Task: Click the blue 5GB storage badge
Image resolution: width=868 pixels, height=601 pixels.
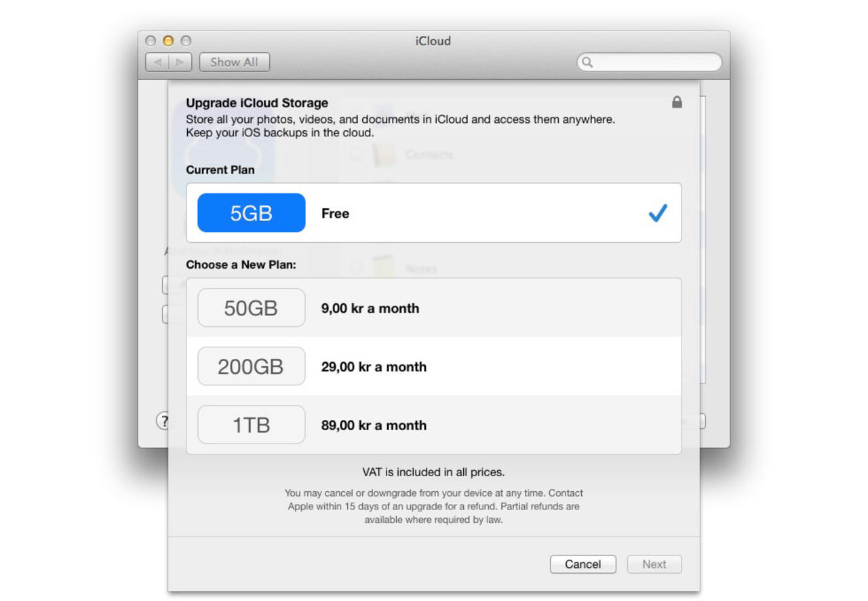Action: click(x=251, y=212)
